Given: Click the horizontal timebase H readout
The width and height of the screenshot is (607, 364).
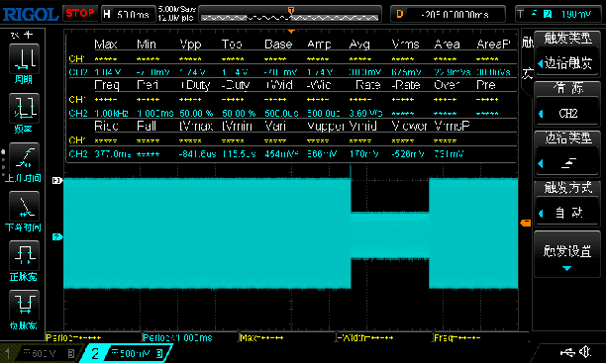Looking at the screenshot, I should (x=128, y=14).
